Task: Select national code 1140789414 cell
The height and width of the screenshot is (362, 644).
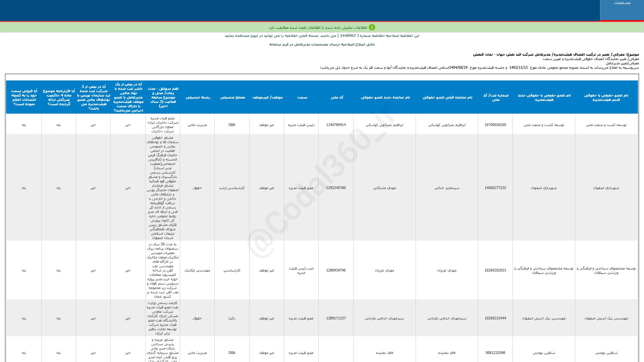Action: pos(336,125)
